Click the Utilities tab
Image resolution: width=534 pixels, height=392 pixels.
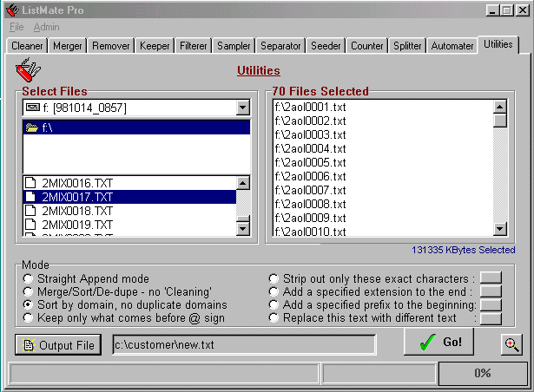click(x=498, y=44)
